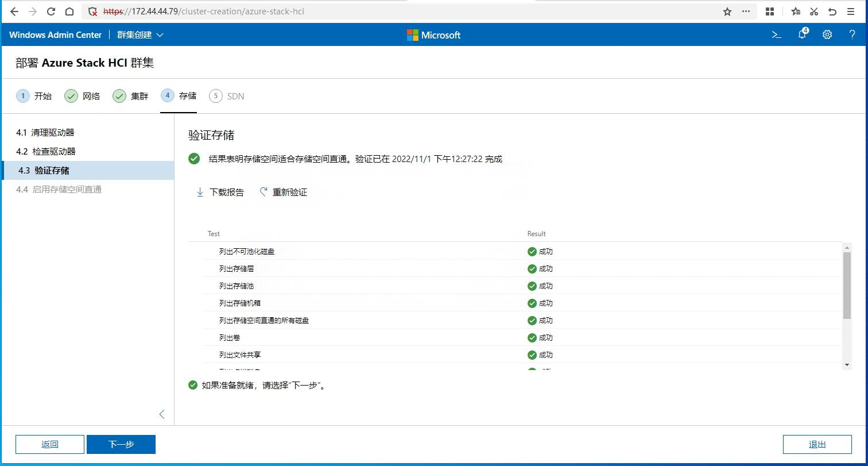The image size is (868, 466).
Task: Click the results list scroll up arrow
Action: (847, 247)
